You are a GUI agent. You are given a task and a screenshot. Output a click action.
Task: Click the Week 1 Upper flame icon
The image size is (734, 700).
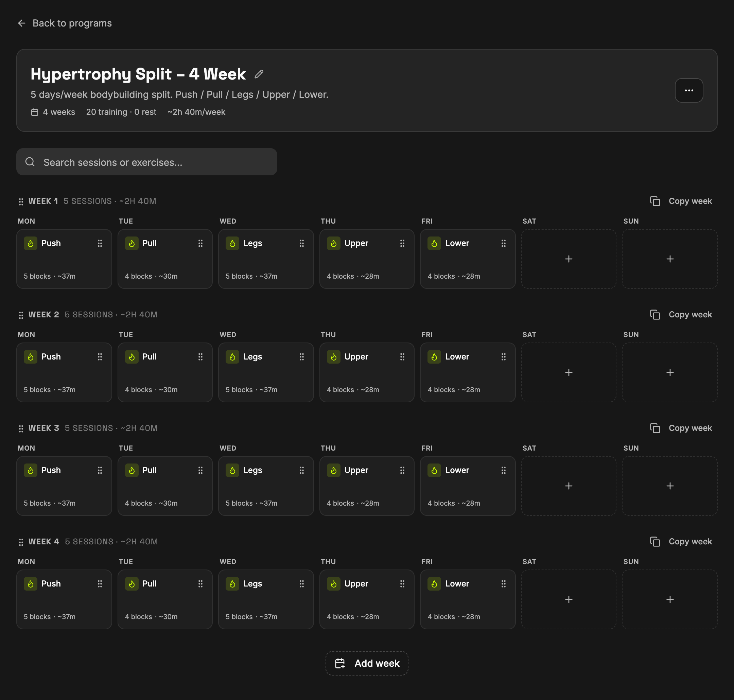[334, 243]
